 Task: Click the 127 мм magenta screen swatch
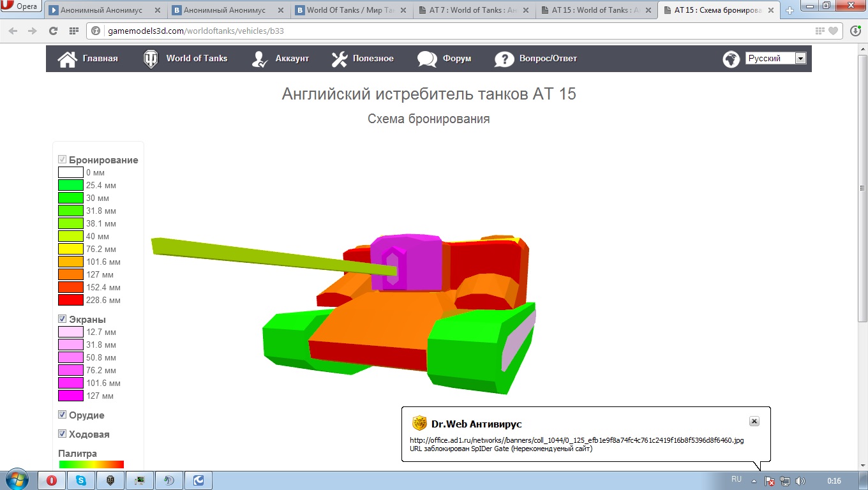tap(71, 396)
